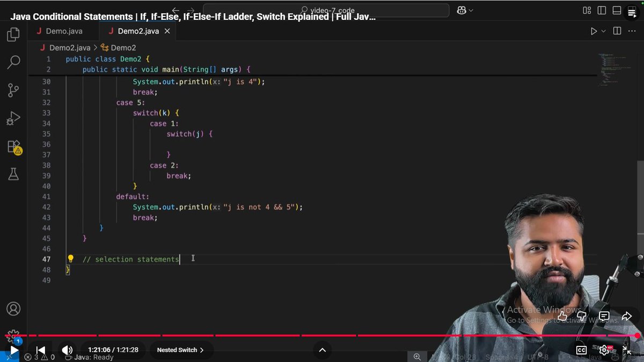644x362 pixels.
Task: Go forward with the right arrow
Action: [x=191, y=10]
